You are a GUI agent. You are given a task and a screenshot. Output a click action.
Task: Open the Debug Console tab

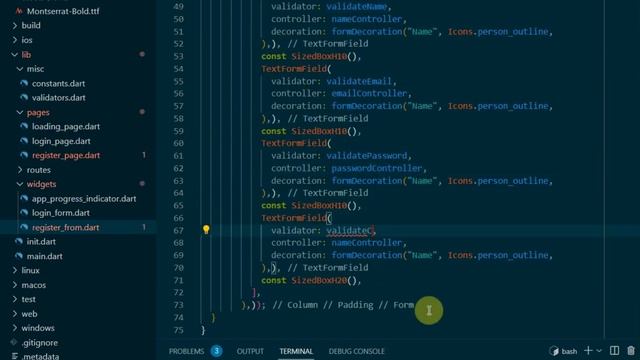[x=356, y=351]
